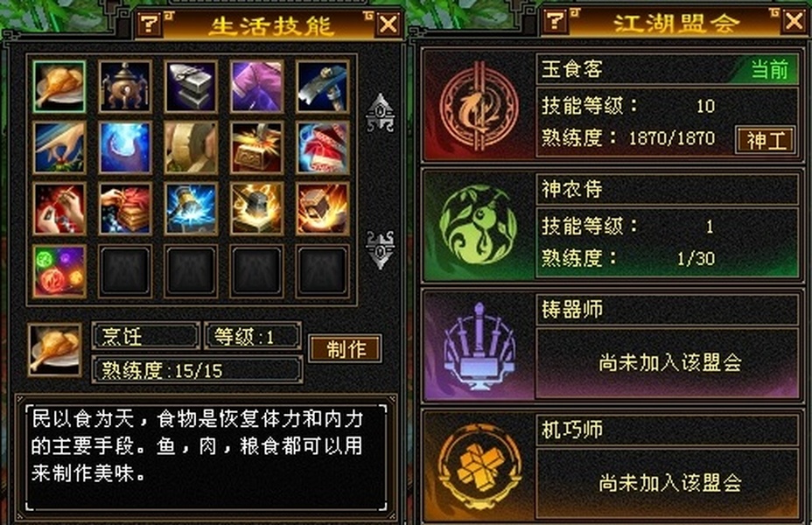Select the colorful gem orbs skill icon
Viewport: 812px width, 525px height.
[59, 271]
